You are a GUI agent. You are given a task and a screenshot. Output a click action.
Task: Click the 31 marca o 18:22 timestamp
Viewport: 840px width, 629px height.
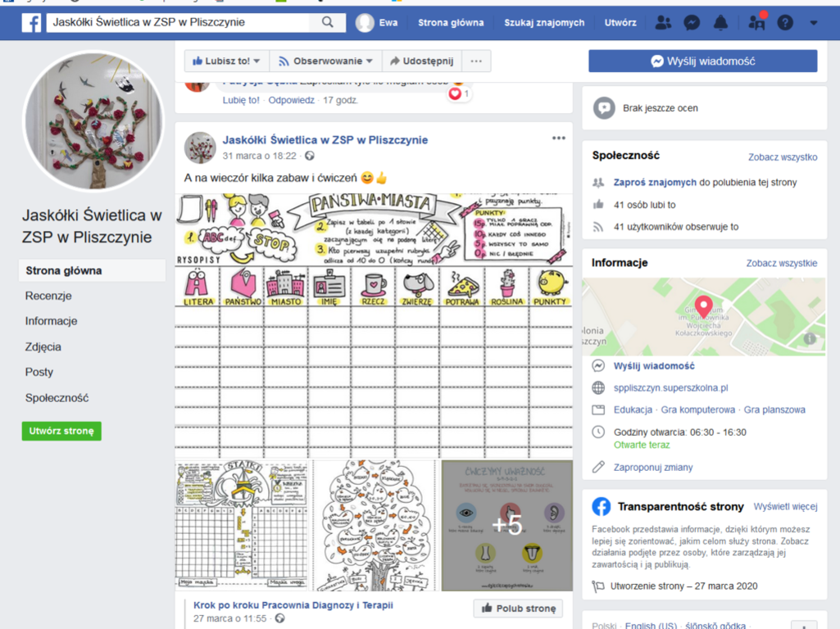(x=259, y=156)
